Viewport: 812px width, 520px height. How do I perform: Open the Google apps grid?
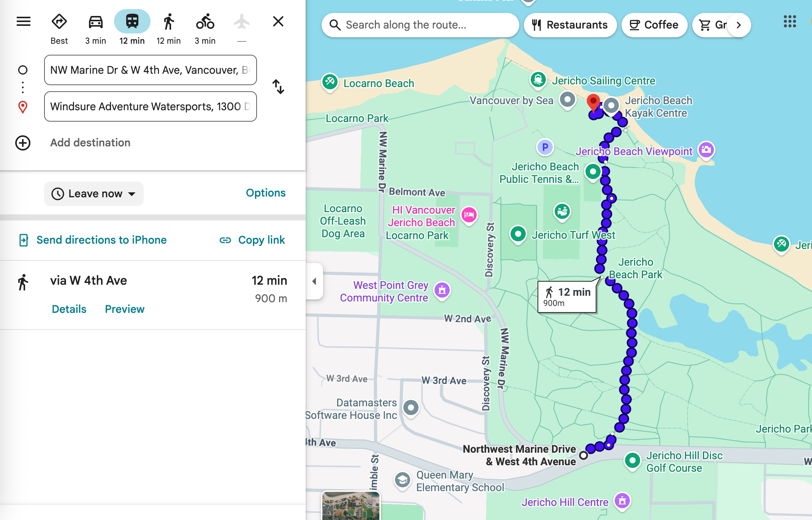point(790,22)
